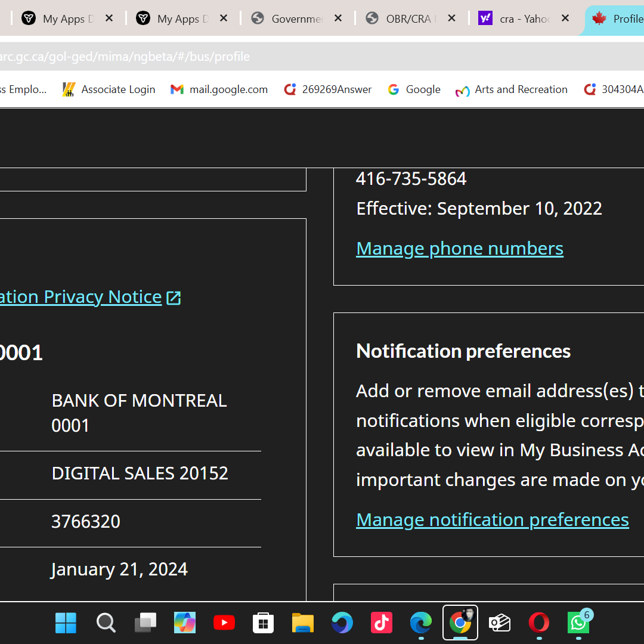Open Task View from the taskbar
Screen dimensions: 644x644
point(145,623)
